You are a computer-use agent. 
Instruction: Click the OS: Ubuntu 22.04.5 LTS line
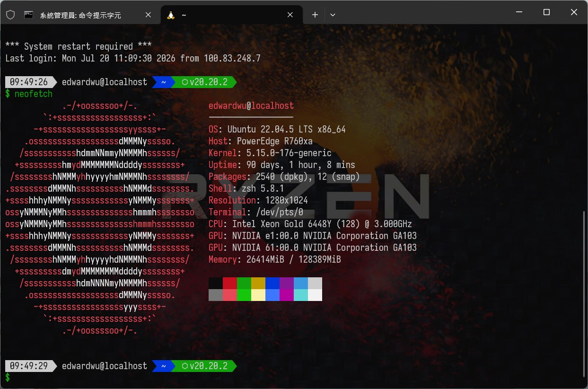[277, 129]
